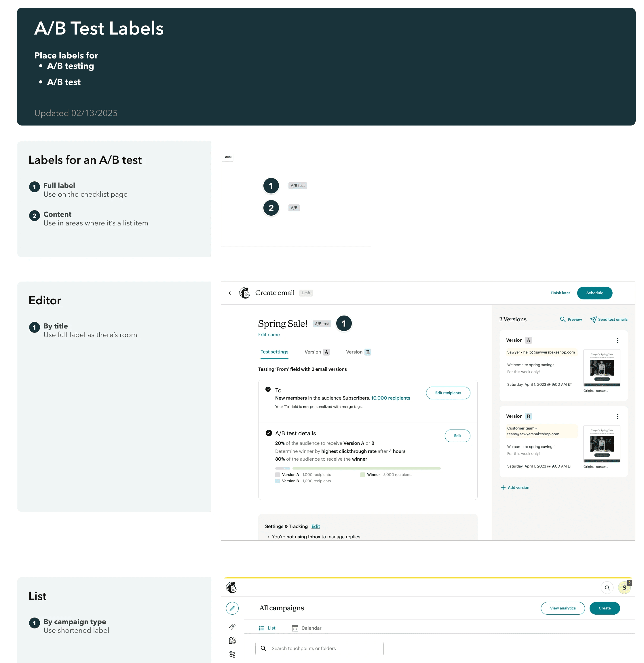Open the S account avatar
This screenshot has width=644, height=663.
click(x=624, y=588)
